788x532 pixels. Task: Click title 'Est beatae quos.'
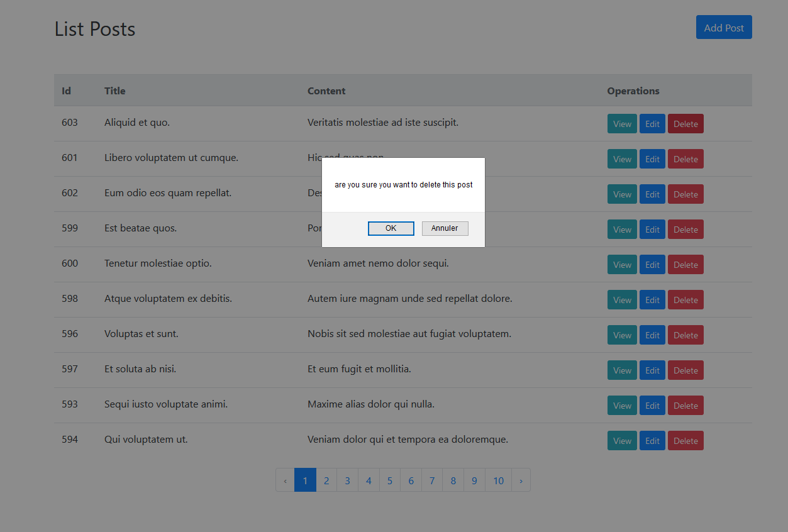click(x=140, y=228)
